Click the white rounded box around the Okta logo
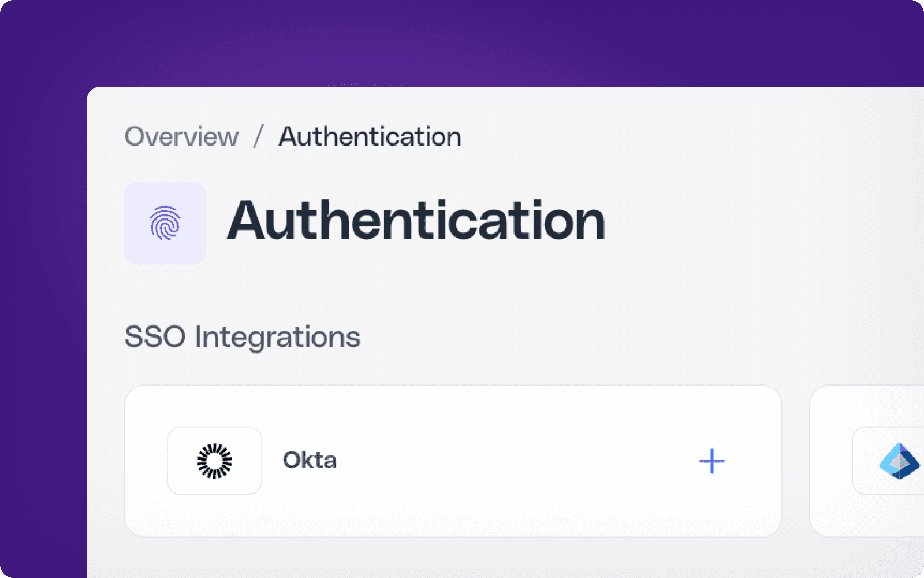The height and width of the screenshot is (578, 924). [214, 461]
